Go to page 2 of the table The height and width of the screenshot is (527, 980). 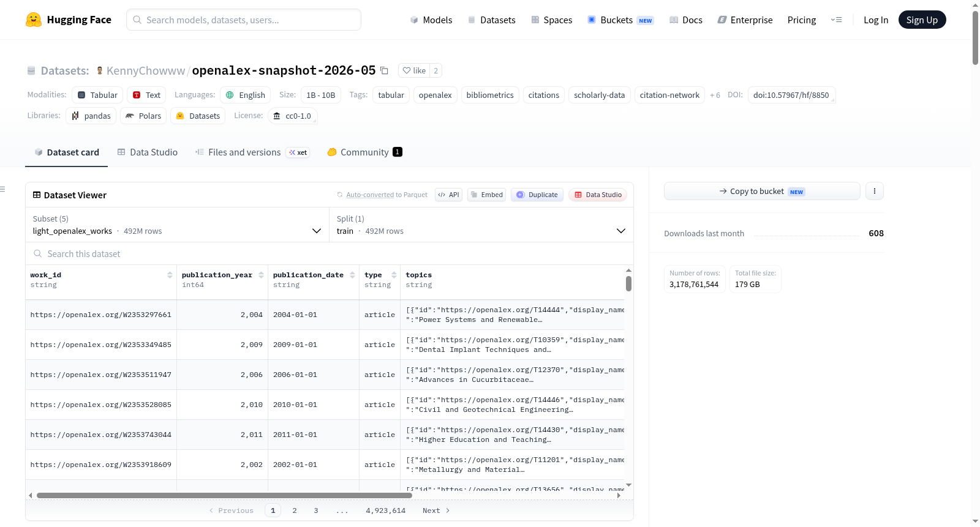(295, 510)
